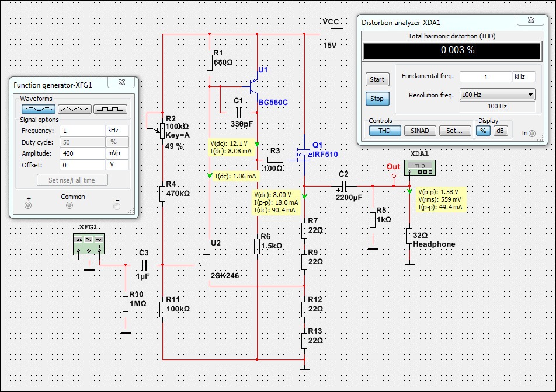The image size is (556, 392).
Task: Click the 49 % potentiometer setting label
Action: tap(174, 146)
